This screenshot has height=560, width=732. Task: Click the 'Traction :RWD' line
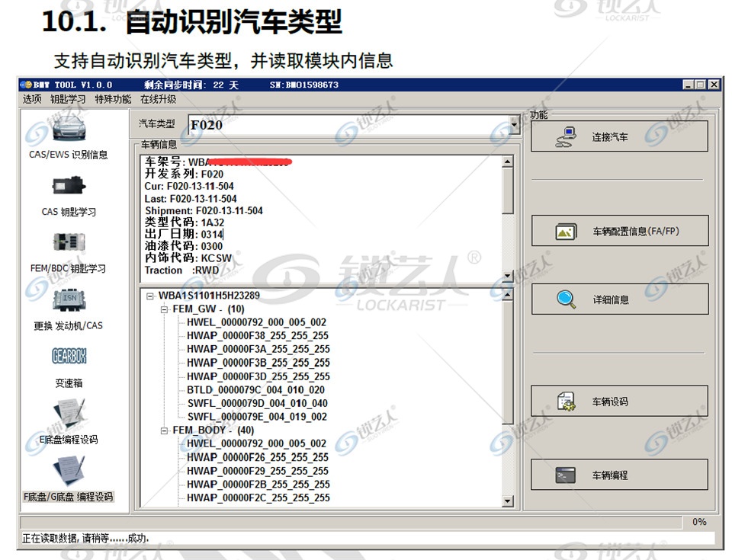(x=181, y=270)
